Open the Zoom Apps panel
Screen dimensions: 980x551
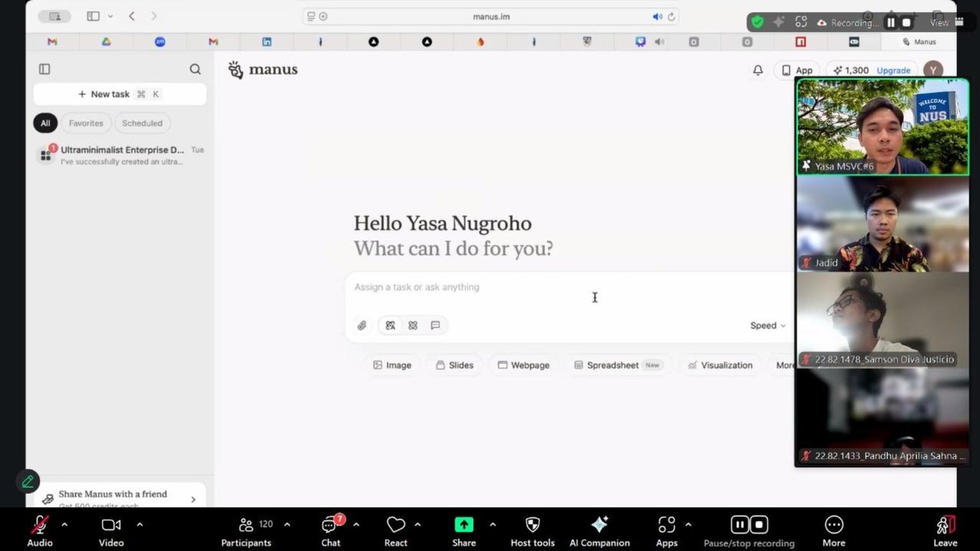[666, 532]
